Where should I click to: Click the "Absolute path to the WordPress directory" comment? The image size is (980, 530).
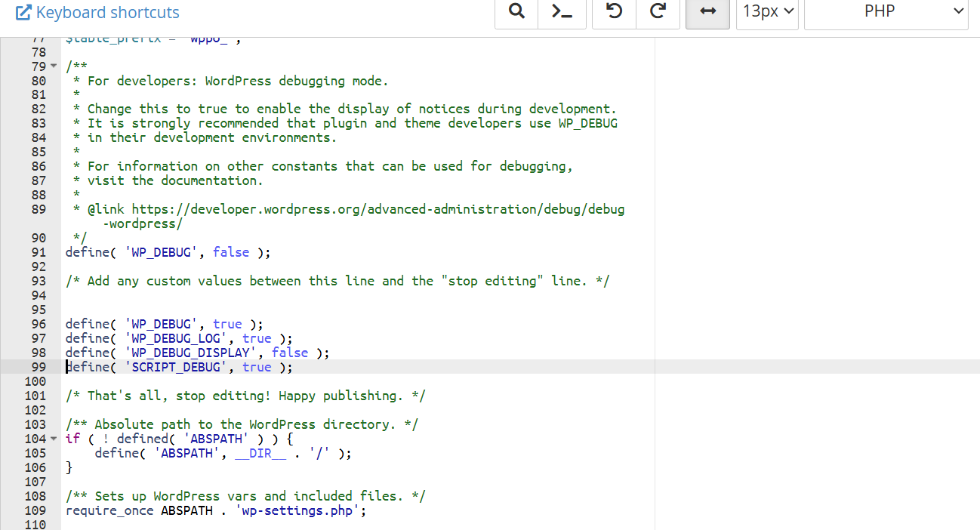pos(242,424)
